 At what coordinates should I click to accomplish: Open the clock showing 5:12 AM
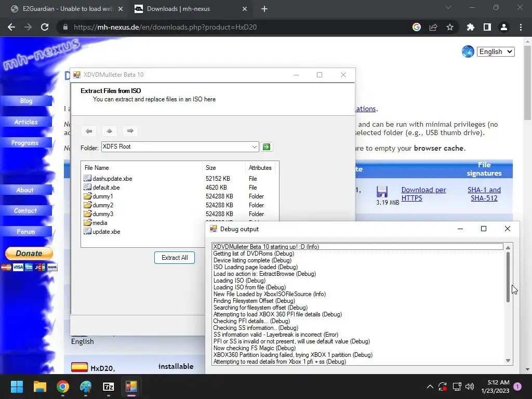coord(495,387)
